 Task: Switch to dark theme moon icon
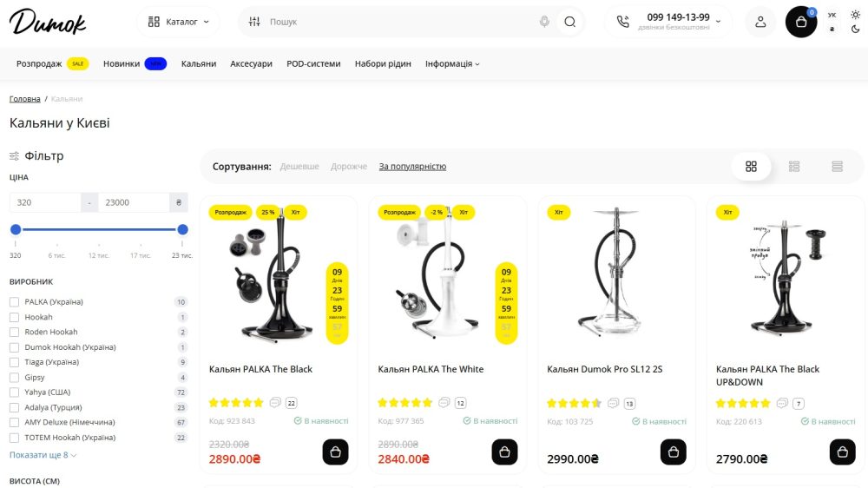(855, 30)
